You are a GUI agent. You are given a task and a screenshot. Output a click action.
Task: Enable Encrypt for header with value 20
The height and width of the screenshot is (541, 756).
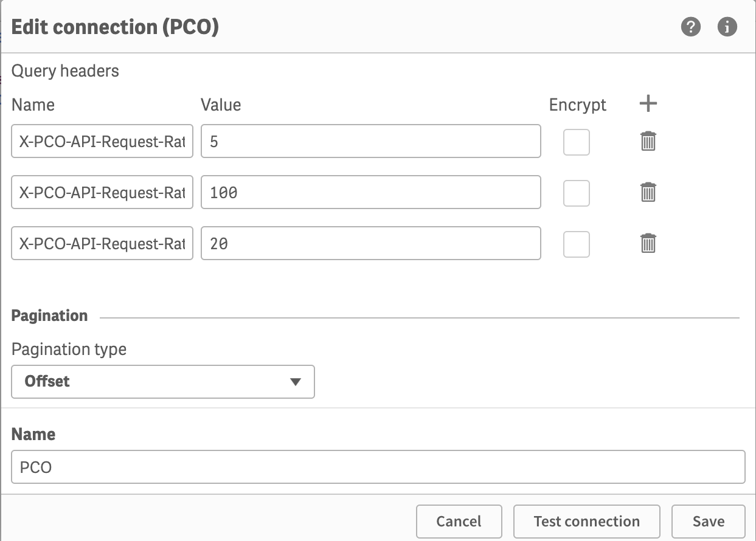(x=577, y=244)
